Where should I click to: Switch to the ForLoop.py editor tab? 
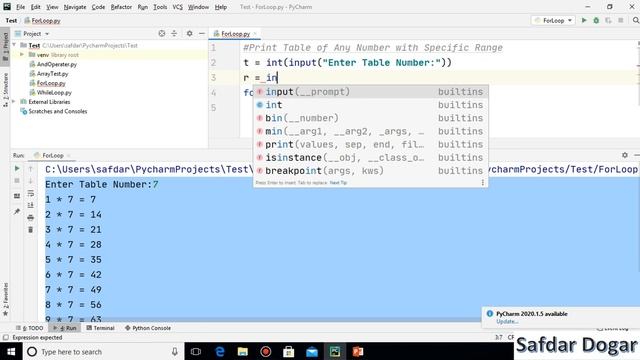[x=236, y=33]
